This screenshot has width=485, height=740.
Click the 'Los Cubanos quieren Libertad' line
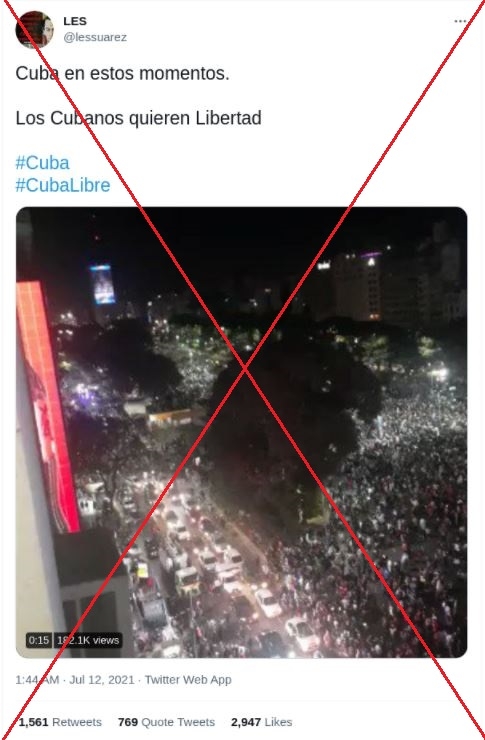(x=138, y=118)
